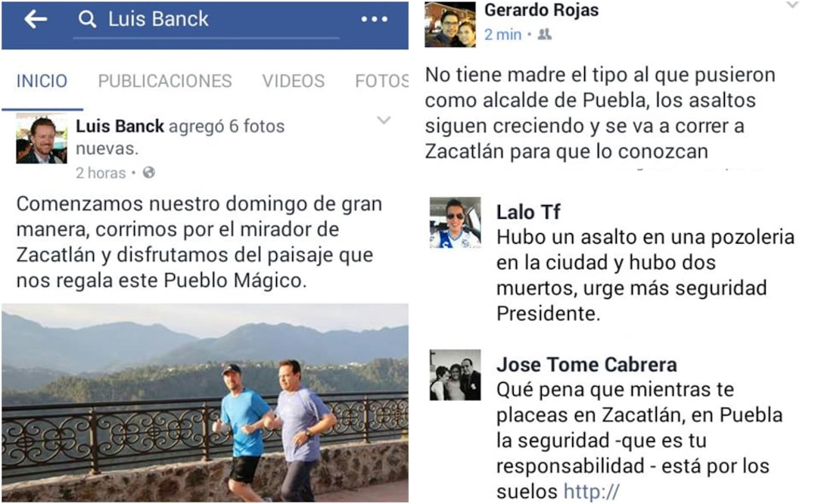Open the photo of two men jogging

point(205,403)
